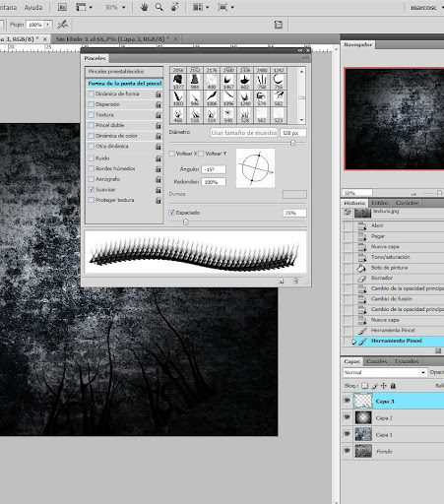Uncheck the Suavizar checkbox
The height and width of the screenshot is (504, 444).
pos(92,190)
